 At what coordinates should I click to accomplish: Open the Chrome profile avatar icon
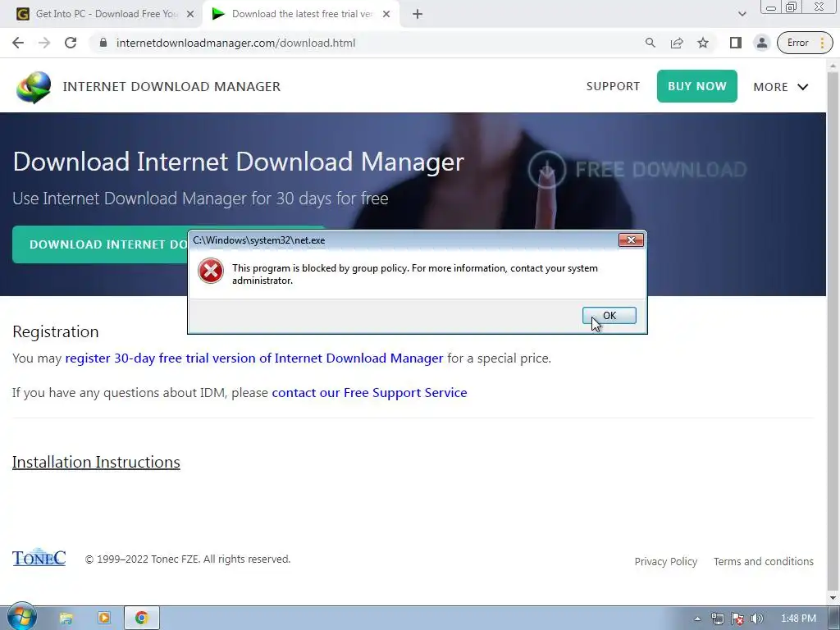click(x=761, y=43)
